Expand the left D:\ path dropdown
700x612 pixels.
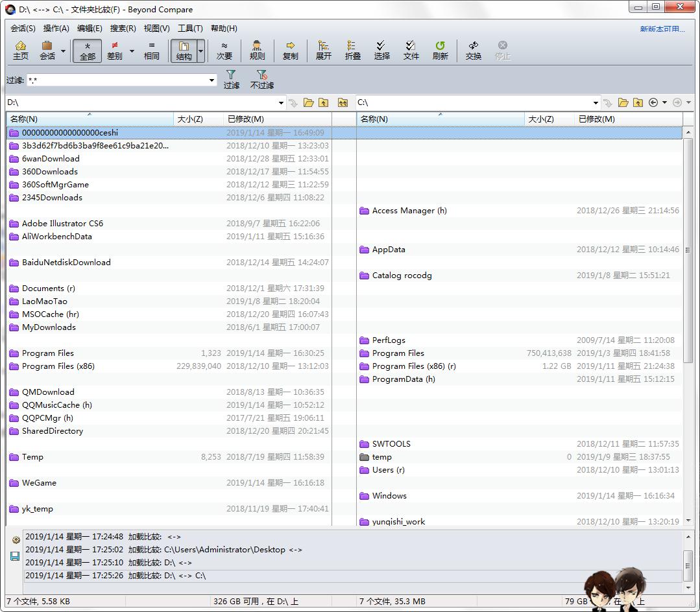[x=281, y=103]
